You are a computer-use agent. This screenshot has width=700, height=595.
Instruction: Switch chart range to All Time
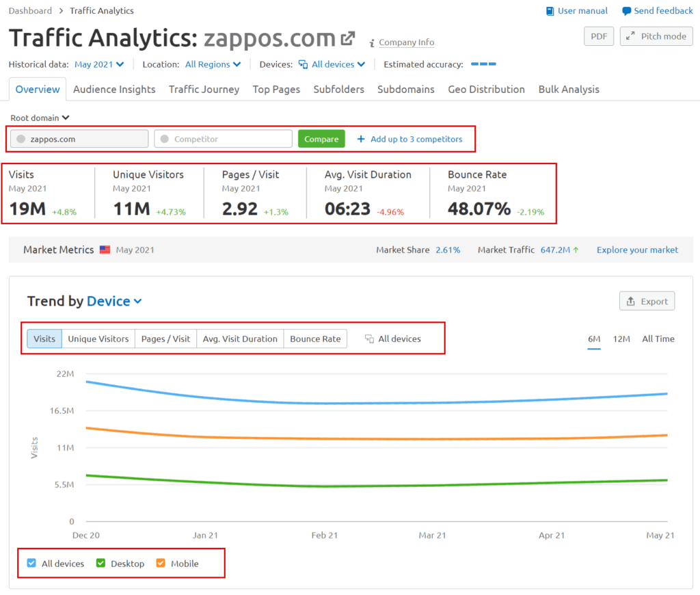pyautogui.click(x=658, y=339)
